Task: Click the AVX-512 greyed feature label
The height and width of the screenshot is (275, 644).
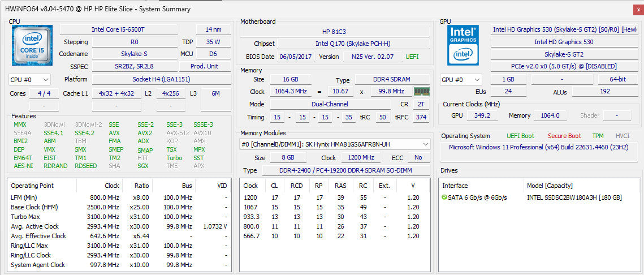Action: [178, 133]
